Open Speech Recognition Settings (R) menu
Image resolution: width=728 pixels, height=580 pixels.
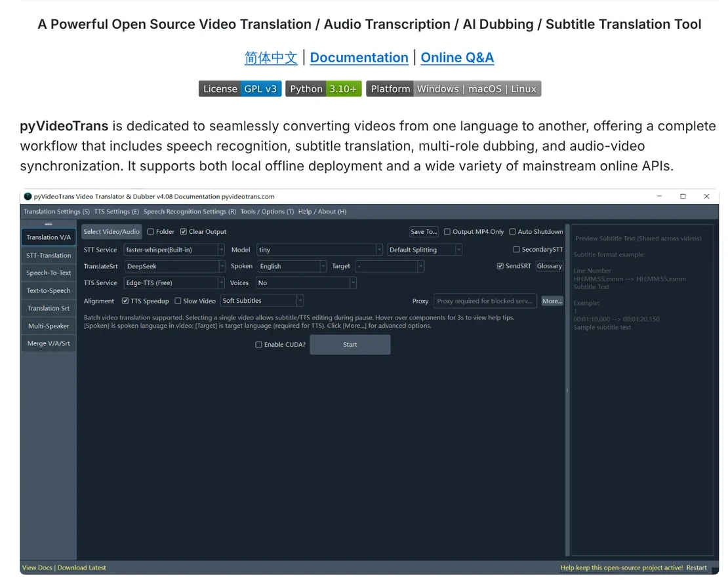point(190,212)
